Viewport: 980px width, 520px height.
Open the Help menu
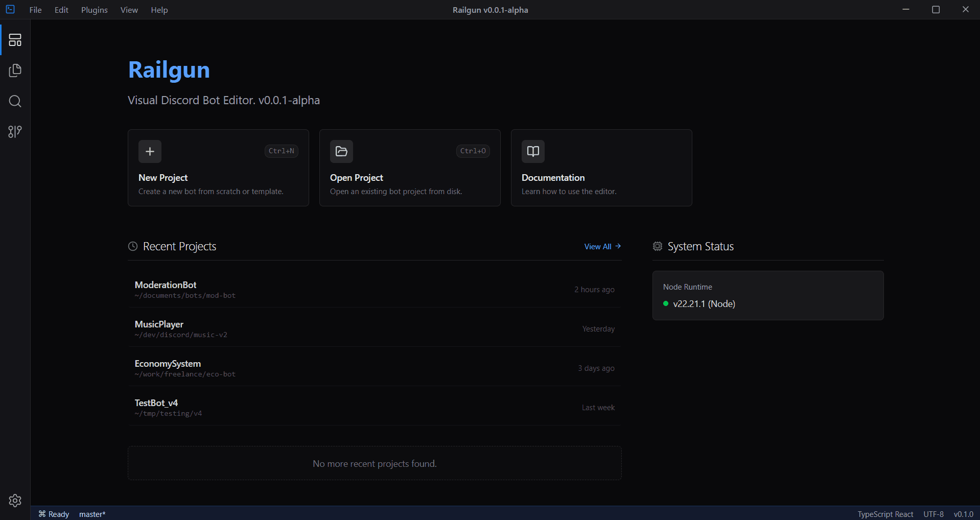(159, 10)
